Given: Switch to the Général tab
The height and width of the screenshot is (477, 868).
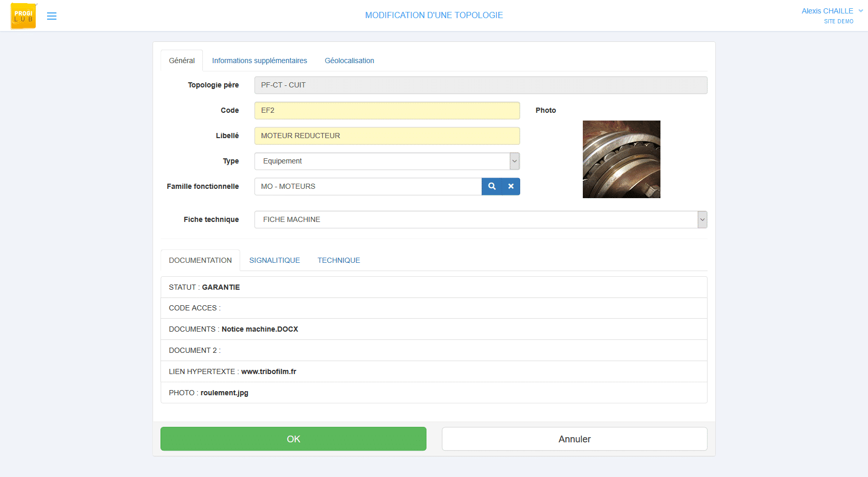Looking at the screenshot, I should pyautogui.click(x=182, y=61).
